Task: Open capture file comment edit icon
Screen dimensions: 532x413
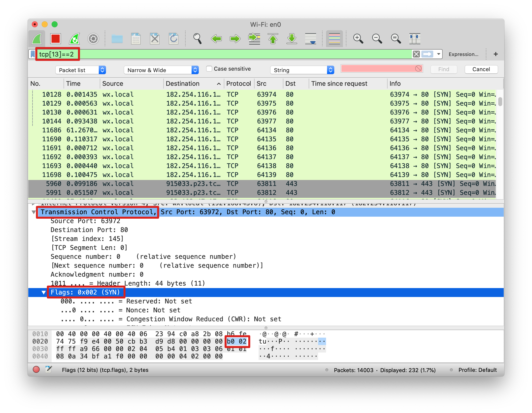Action: pyautogui.click(x=49, y=369)
